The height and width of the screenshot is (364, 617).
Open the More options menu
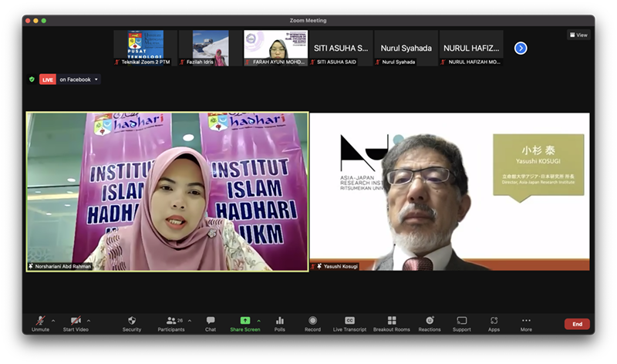click(x=526, y=321)
